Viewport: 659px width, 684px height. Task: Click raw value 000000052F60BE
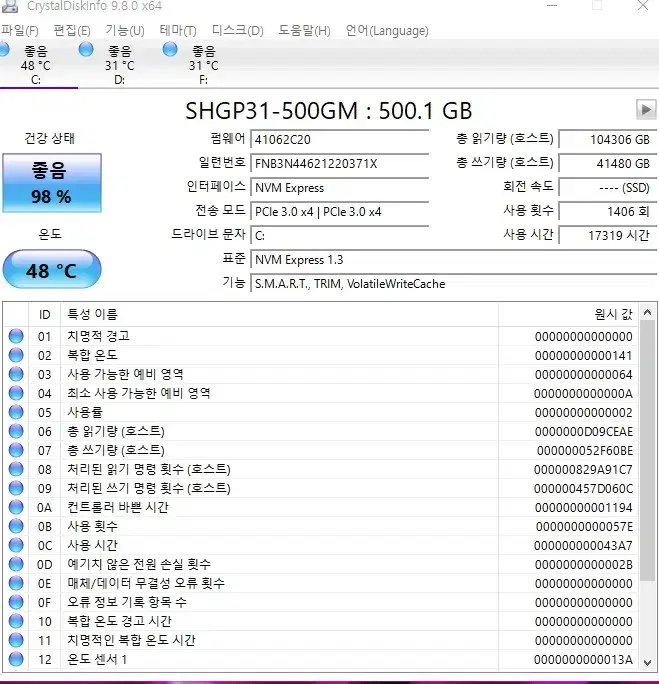pyautogui.click(x=584, y=451)
